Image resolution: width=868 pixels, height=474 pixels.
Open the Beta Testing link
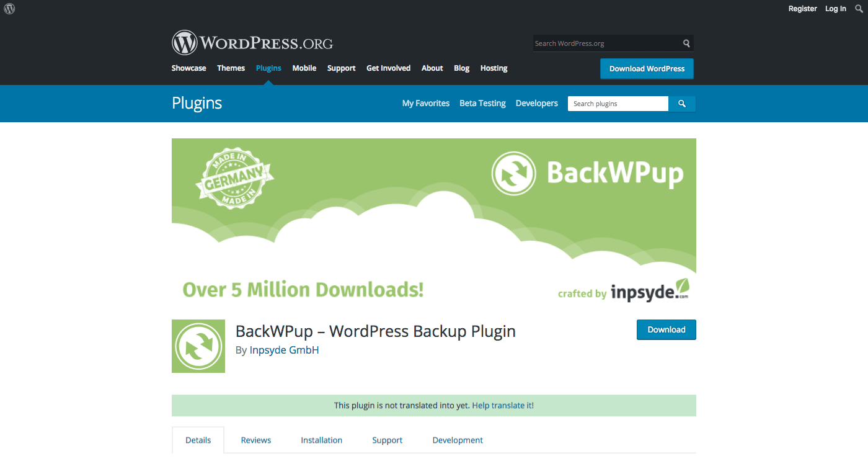pyautogui.click(x=482, y=104)
